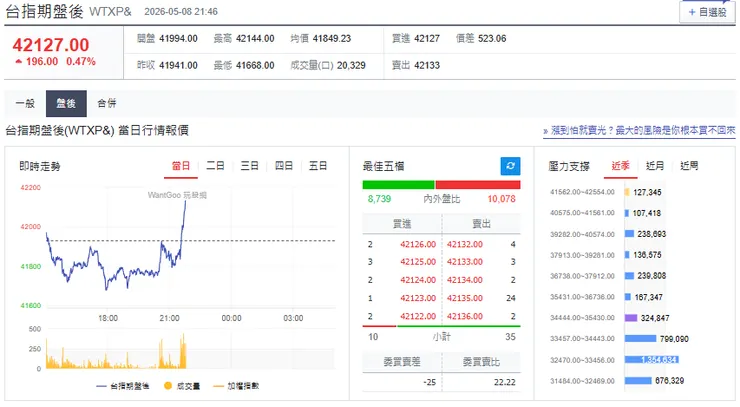
Task: Select range row 40575.00~41561.00
Action: pos(582,213)
